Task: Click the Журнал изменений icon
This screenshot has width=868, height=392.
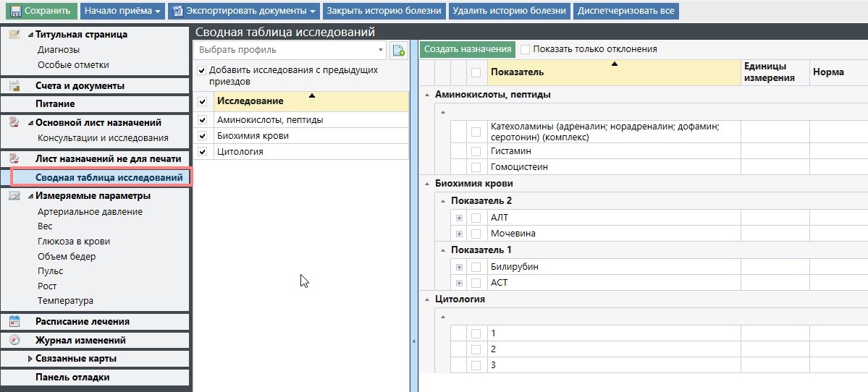Action: tap(14, 340)
